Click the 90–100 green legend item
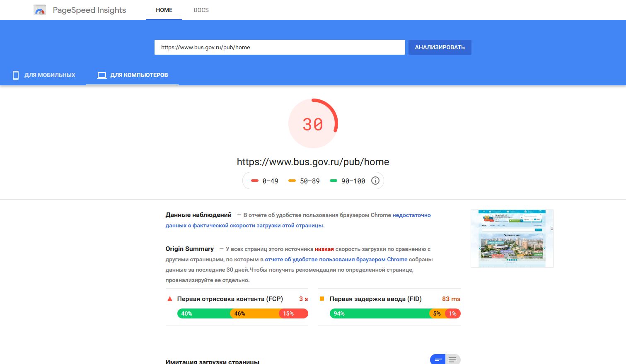The width and height of the screenshot is (626, 364). pos(348,181)
